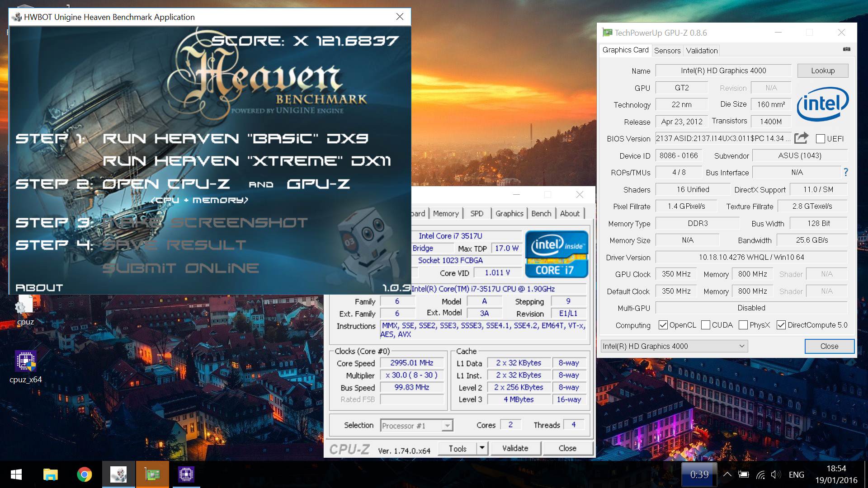Switch to the About tab in CPU-Z

tap(570, 213)
